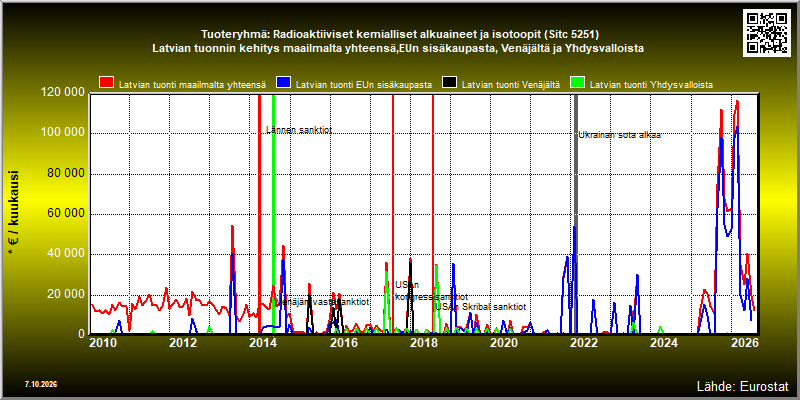
Task: Select legend label 'Latvian tuonti EUn sisäkaupasta'
Action: [364, 85]
